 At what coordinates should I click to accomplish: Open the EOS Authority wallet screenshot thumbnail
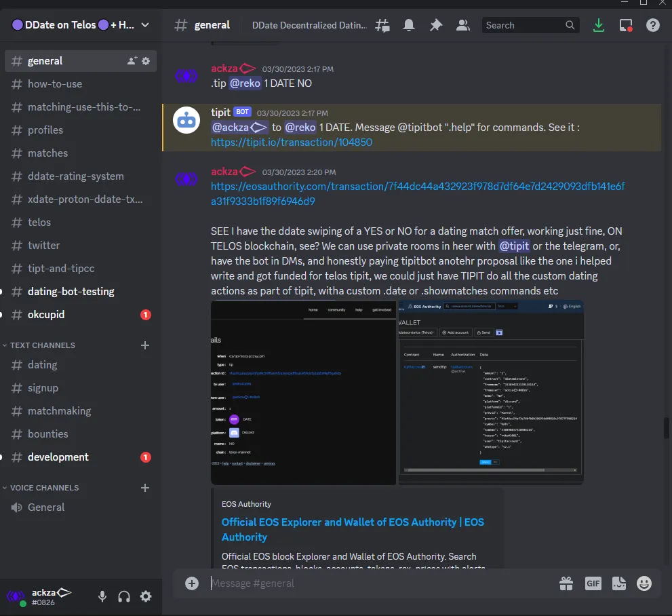[x=491, y=393]
